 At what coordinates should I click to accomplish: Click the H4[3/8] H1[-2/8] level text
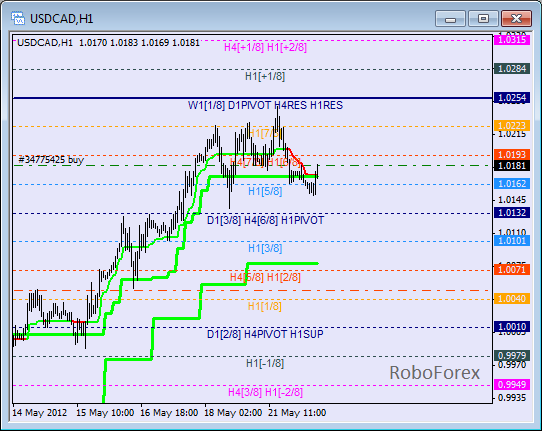pos(265,392)
